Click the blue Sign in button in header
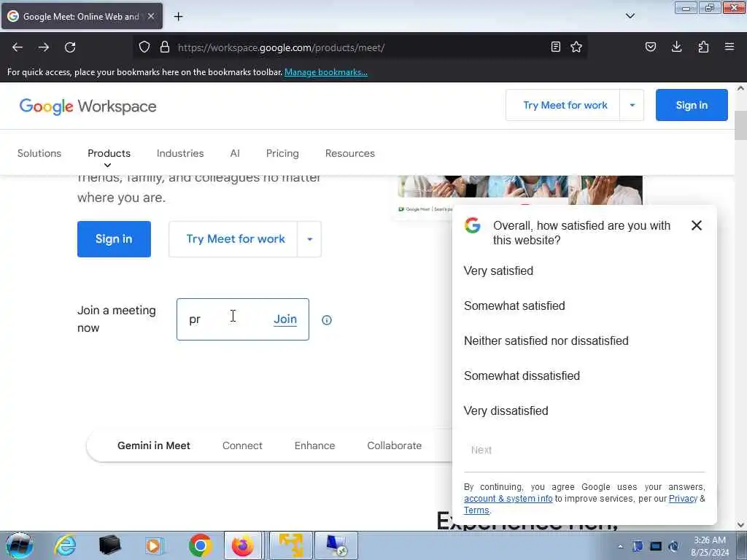Viewport: 747px width, 560px height. (692, 105)
